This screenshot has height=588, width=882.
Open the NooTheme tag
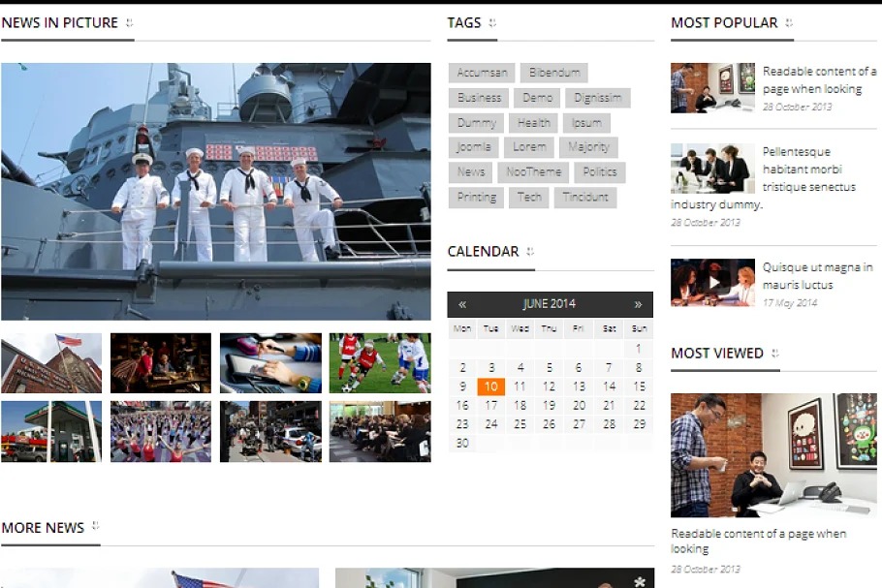(x=533, y=172)
